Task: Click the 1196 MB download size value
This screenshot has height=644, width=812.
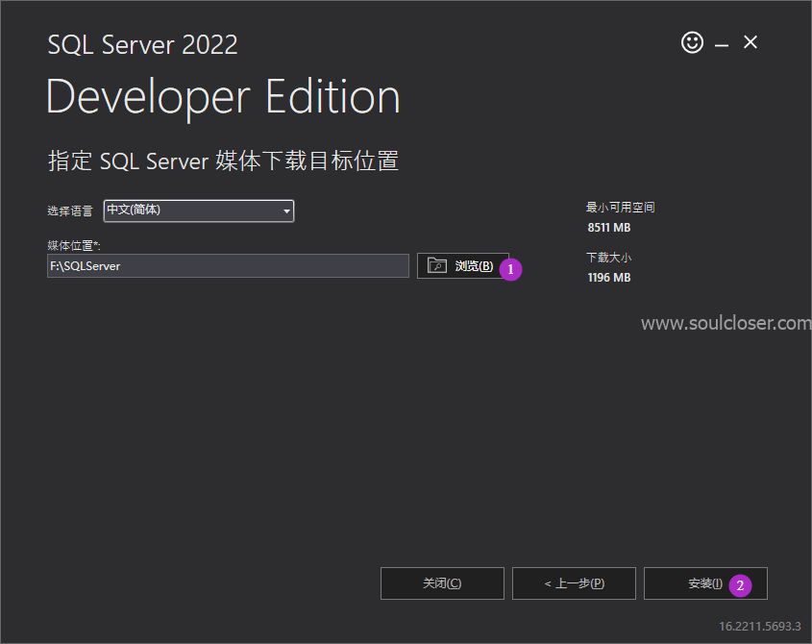Action: (x=609, y=278)
